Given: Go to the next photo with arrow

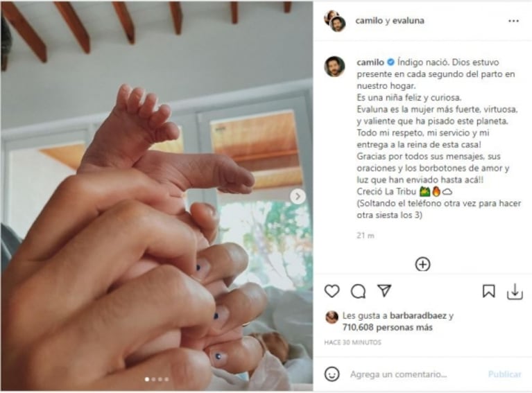Looking at the screenshot, I should click(x=298, y=196).
